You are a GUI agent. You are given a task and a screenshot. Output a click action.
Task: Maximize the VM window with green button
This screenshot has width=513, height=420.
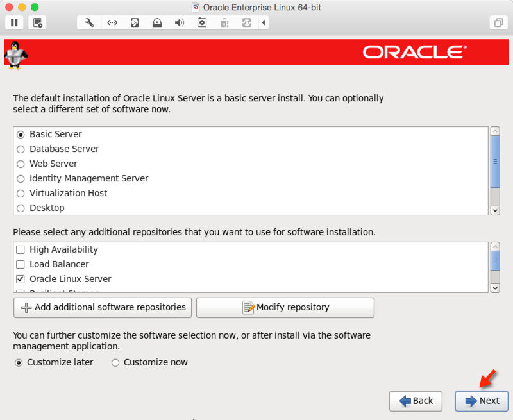(x=35, y=7)
